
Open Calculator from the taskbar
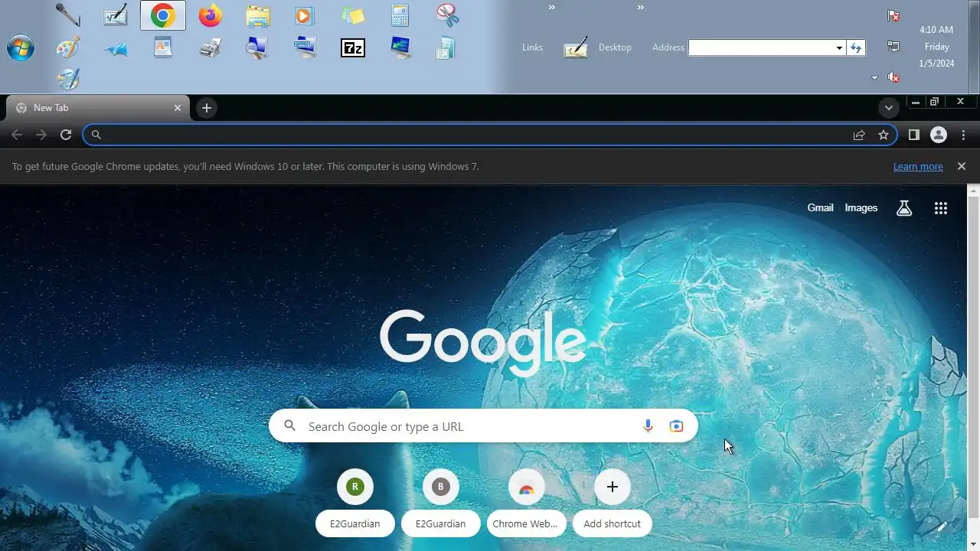400,15
